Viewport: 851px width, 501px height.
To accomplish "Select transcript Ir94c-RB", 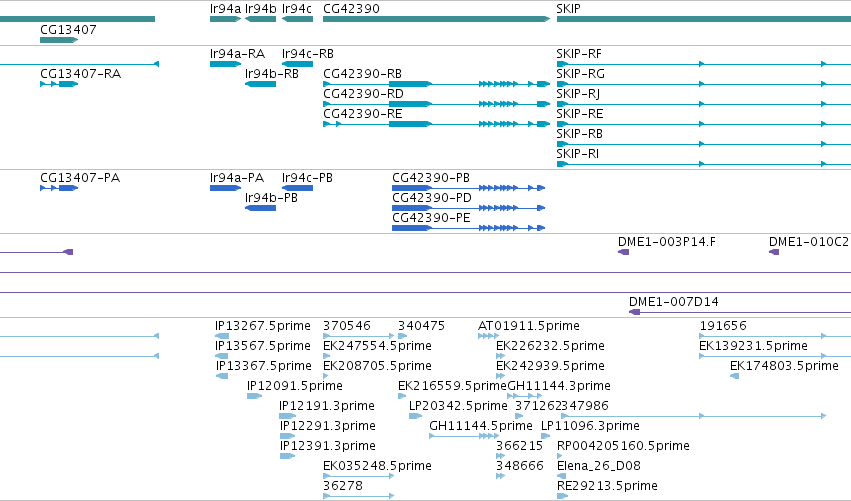I will point(308,54).
